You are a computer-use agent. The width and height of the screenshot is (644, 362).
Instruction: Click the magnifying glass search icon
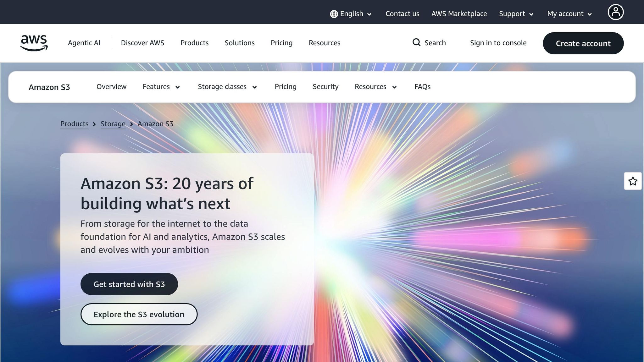click(416, 42)
